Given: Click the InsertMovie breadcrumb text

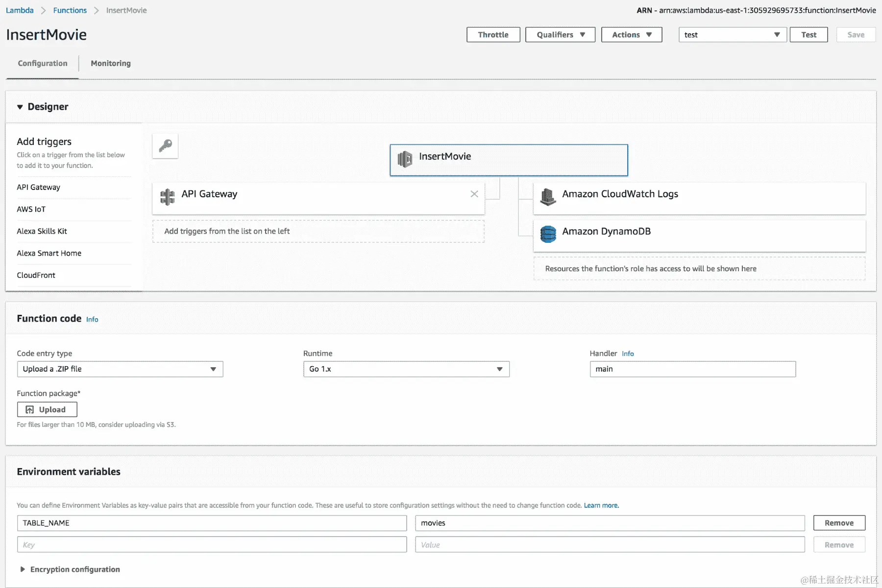Looking at the screenshot, I should (x=126, y=10).
